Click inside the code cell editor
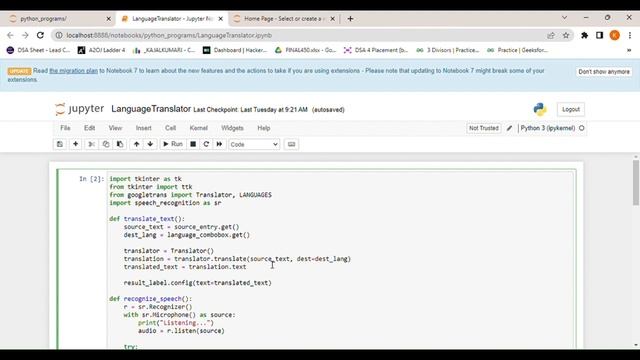This screenshot has width=640, height=360. [x=341, y=260]
